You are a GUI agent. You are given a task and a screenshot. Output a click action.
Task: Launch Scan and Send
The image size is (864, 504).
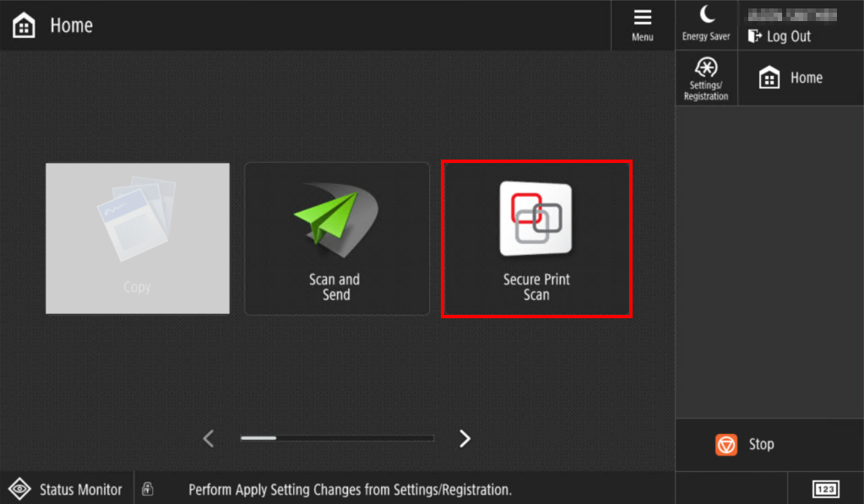pos(337,239)
